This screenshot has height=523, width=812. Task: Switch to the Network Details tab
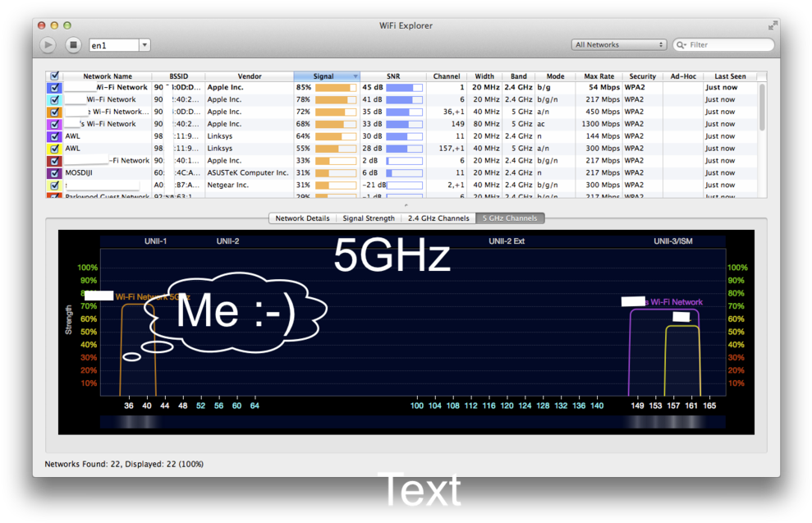coord(302,218)
